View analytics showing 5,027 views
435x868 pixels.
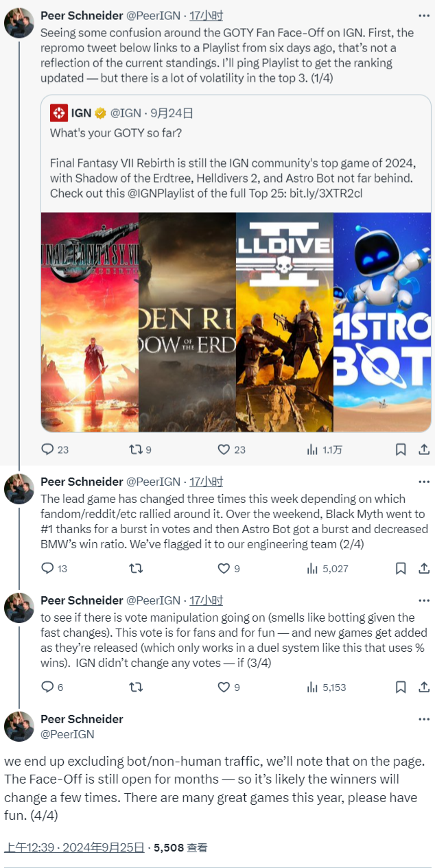pyautogui.click(x=327, y=568)
